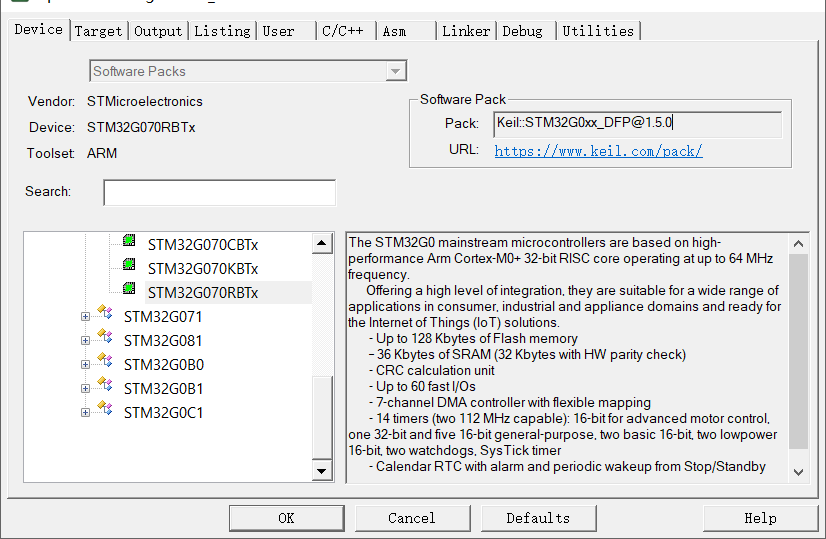Expand the STM32G071 tree node
The image size is (826, 539).
(85, 316)
